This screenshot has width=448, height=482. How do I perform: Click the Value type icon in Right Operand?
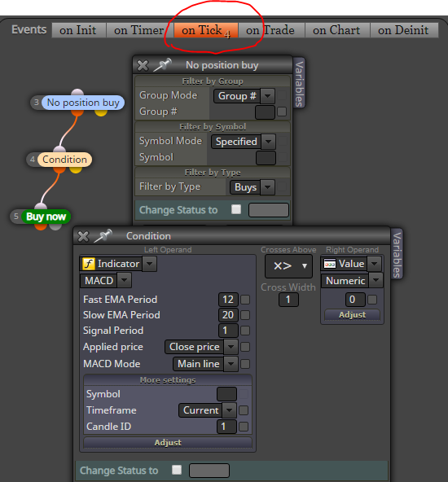330,264
